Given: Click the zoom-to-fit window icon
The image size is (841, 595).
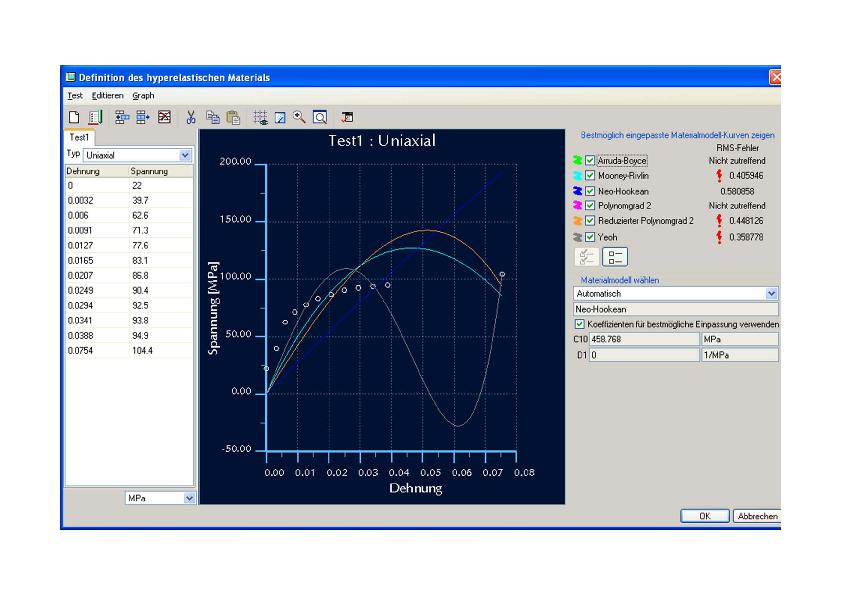Looking at the screenshot, I should (x=320, y=117).
